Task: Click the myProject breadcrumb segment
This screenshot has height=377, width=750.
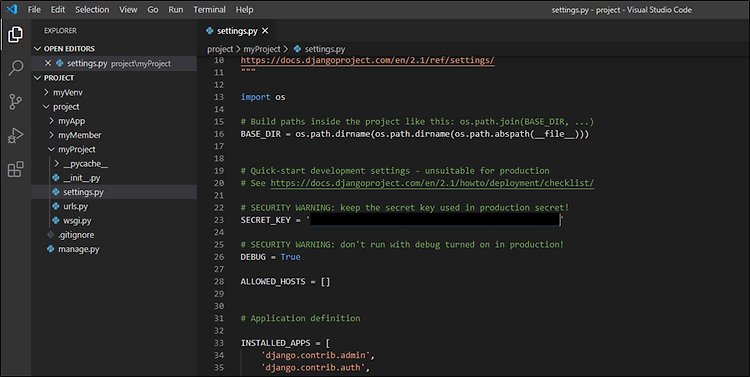Action: pyautogui.click(x=262, y=49)
